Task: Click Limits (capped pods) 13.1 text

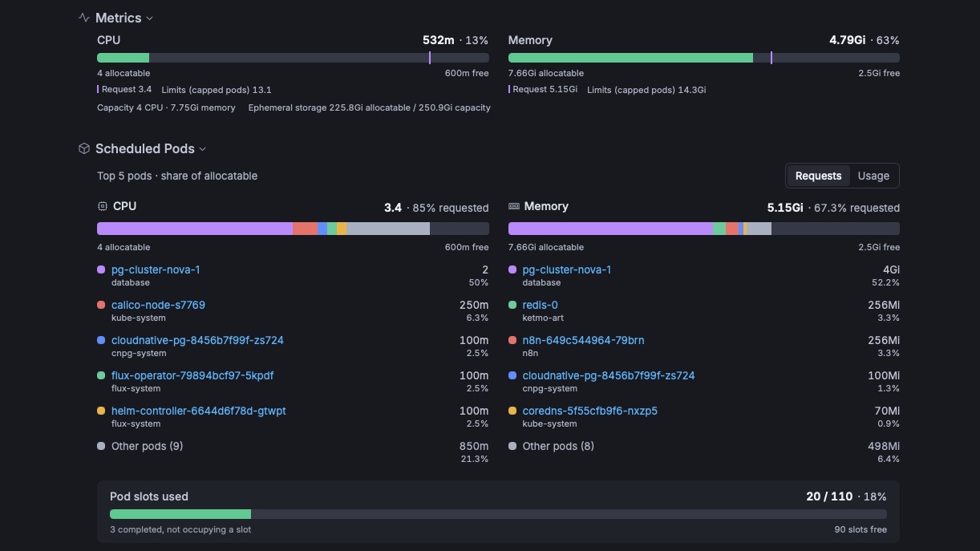Action: coord(217,90)
